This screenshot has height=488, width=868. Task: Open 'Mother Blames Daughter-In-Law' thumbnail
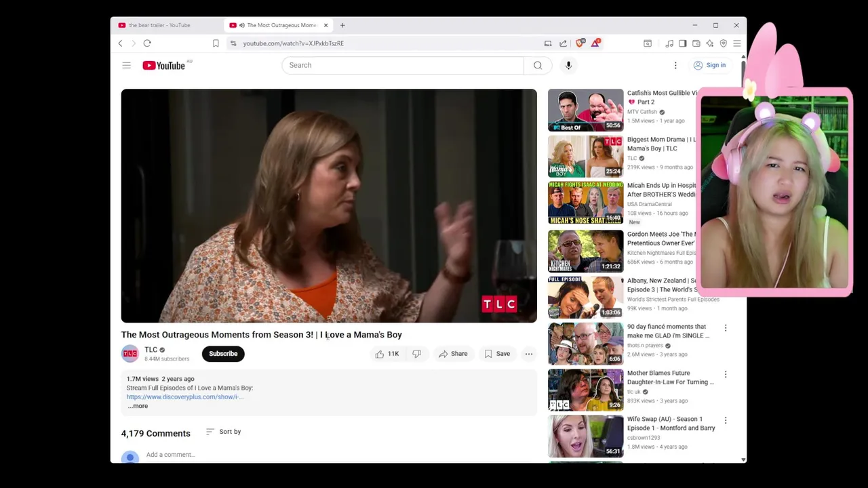pos(586,390)
